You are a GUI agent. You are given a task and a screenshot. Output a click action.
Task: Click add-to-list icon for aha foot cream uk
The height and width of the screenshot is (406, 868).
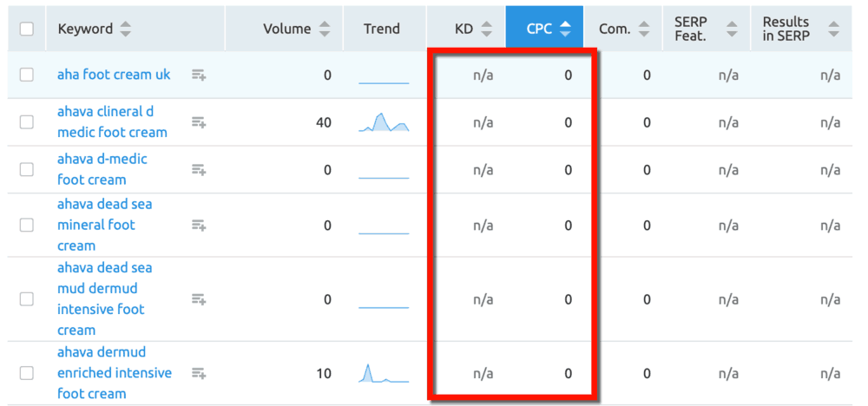tap(199, 75)
